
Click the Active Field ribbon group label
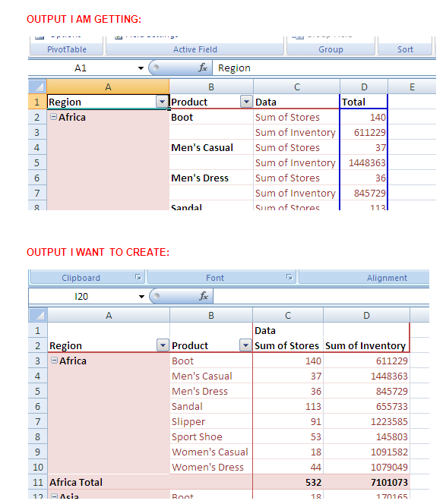point(195,49)
